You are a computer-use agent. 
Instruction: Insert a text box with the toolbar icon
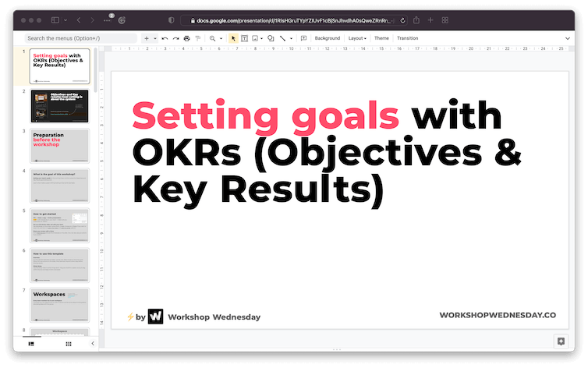(244, 38)
